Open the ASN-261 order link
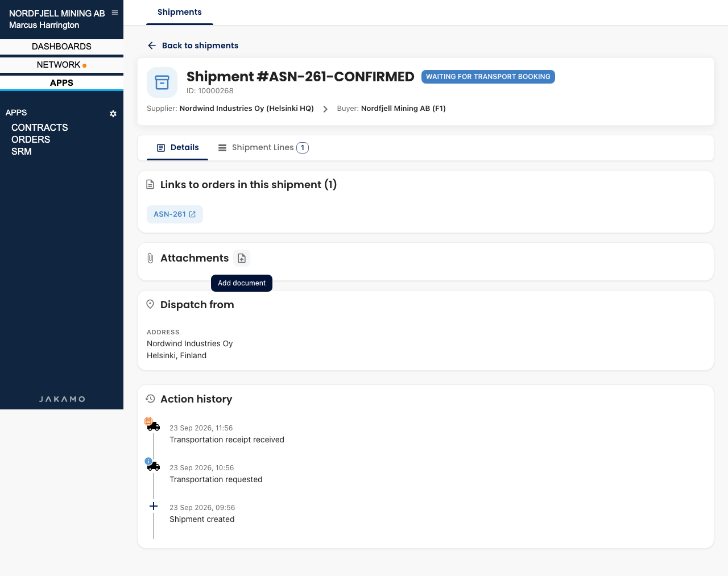The height and width of the screenshot is (576, 728). 175,214
